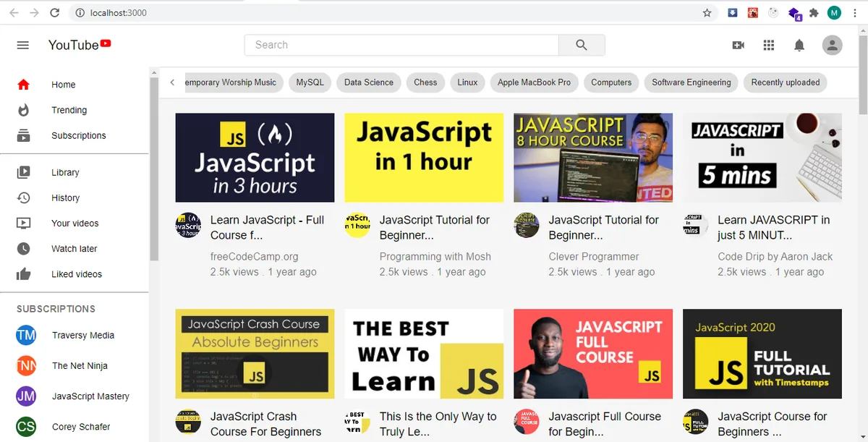Viewport: 868px width, 442px height.
Task: Click the freeCodeCamp.org channel name
Action: [254, 256]
